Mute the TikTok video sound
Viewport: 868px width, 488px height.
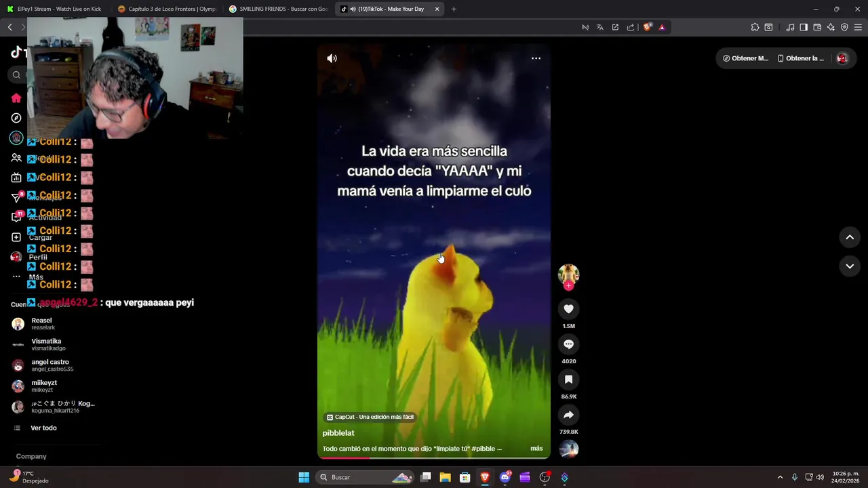tap(332, 58)
